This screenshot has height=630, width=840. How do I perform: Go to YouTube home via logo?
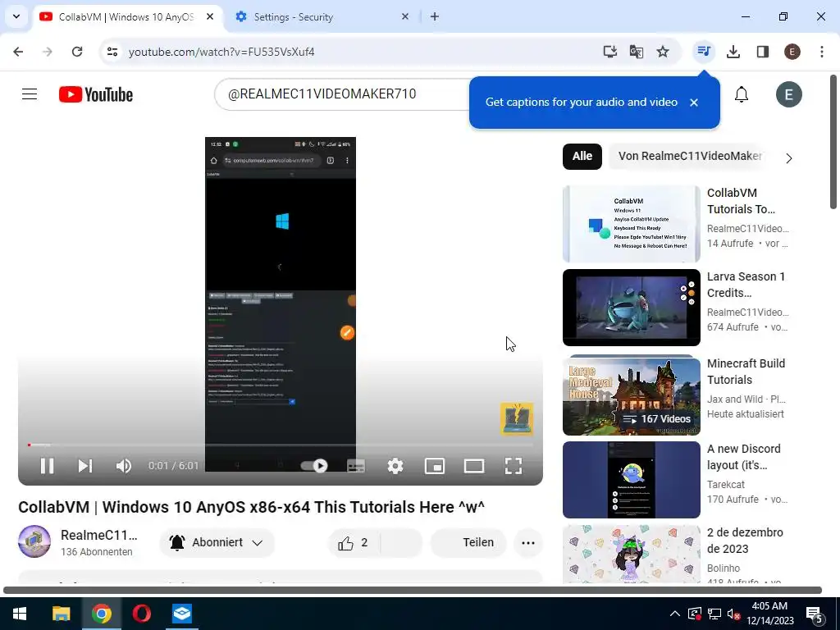(x=96, y=94)
